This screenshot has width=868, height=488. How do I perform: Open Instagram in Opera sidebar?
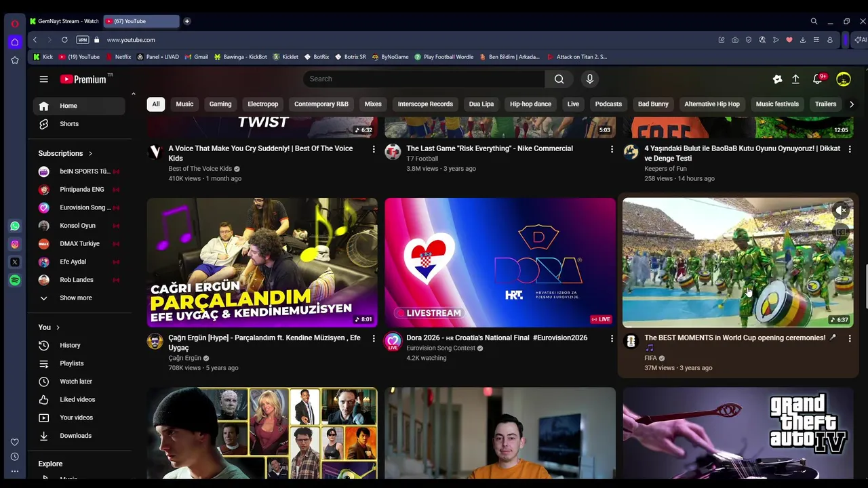[15, 244]
